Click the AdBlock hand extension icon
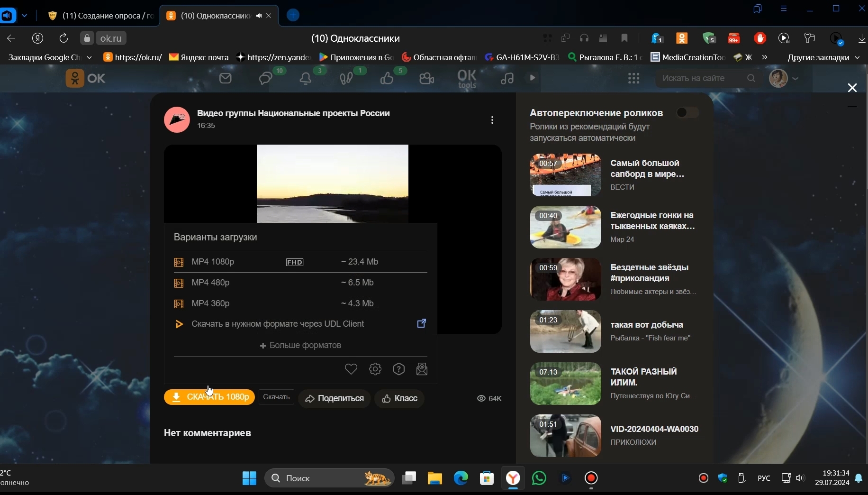 [x=760, y=38]
